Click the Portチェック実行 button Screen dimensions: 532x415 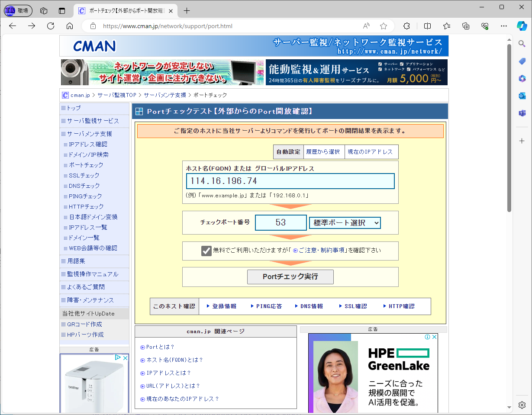pyautogui.click(x=290, y=277)
